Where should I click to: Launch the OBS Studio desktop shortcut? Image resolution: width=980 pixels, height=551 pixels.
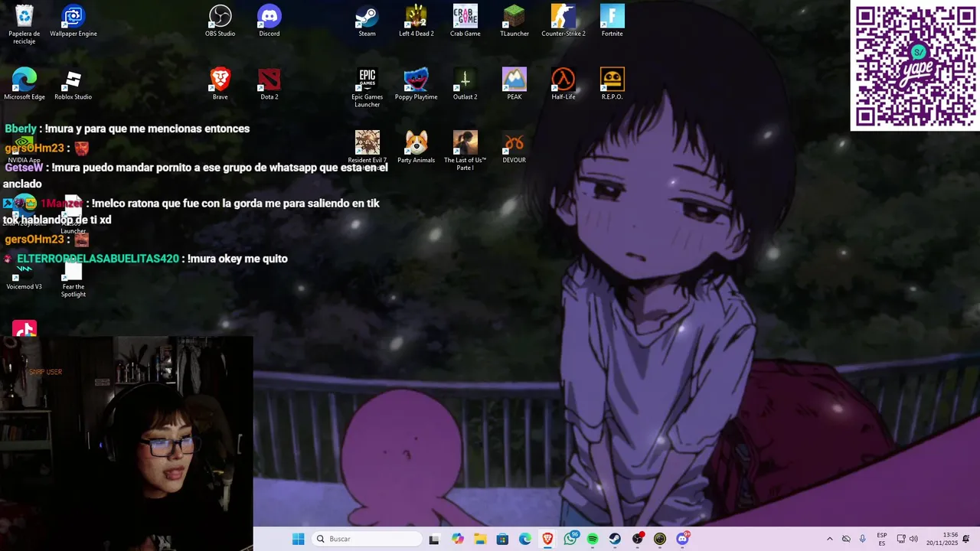pos(220,21)
